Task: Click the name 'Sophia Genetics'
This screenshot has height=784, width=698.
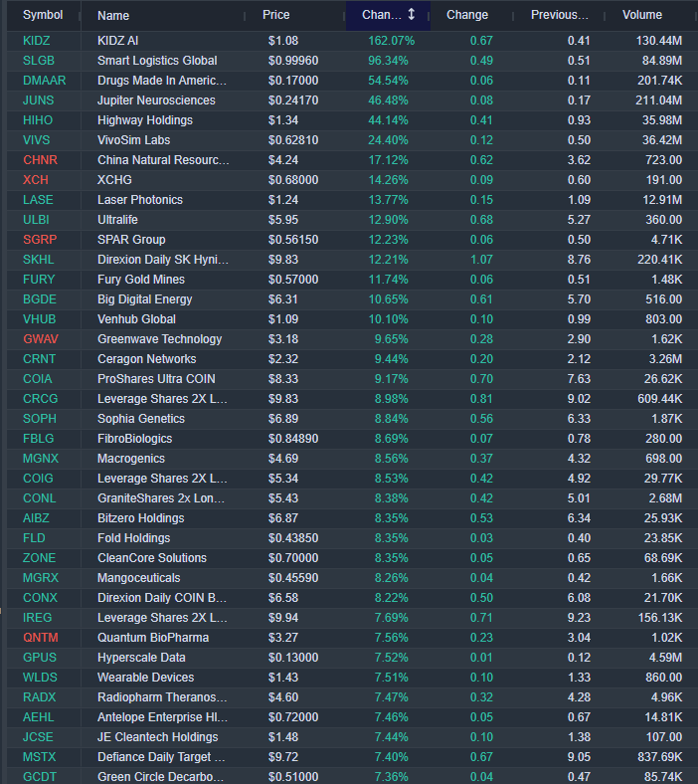Action: pos(141,419)
